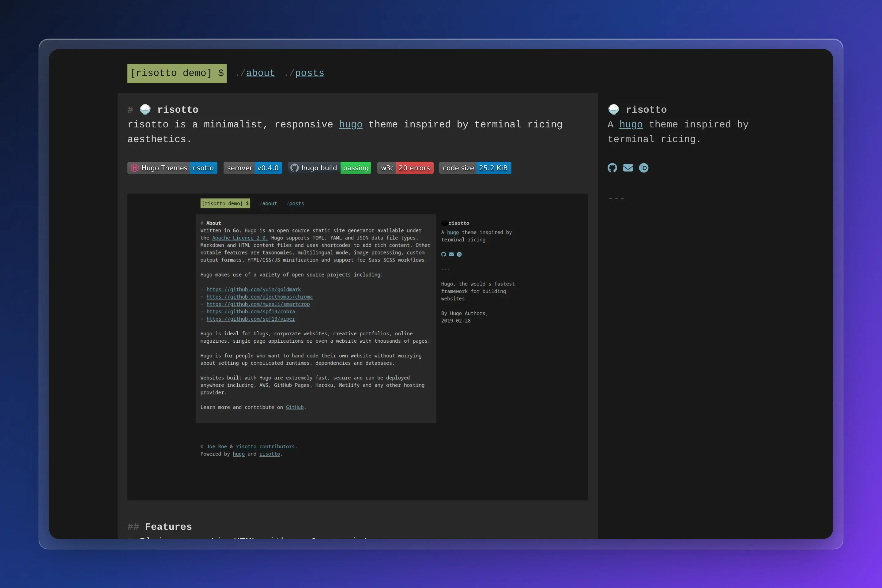The width and height of the screenshot is (882, 588).
Task: Click the '[risotto demo] $' site title
Action: pyautogui.click(x=177, y=73)
